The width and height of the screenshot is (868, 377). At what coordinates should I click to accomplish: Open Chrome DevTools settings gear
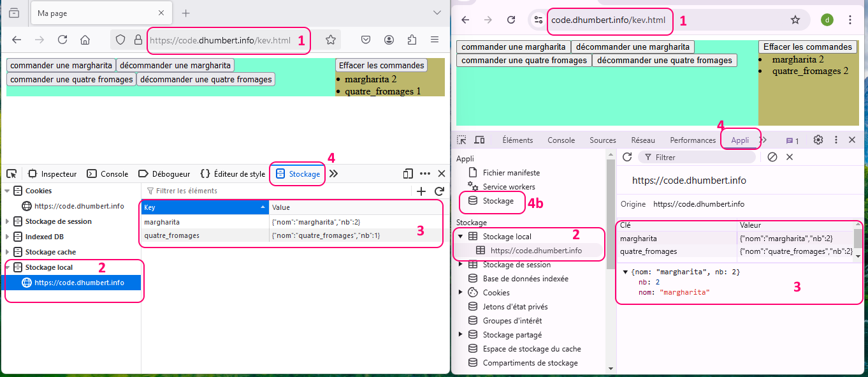818,140
